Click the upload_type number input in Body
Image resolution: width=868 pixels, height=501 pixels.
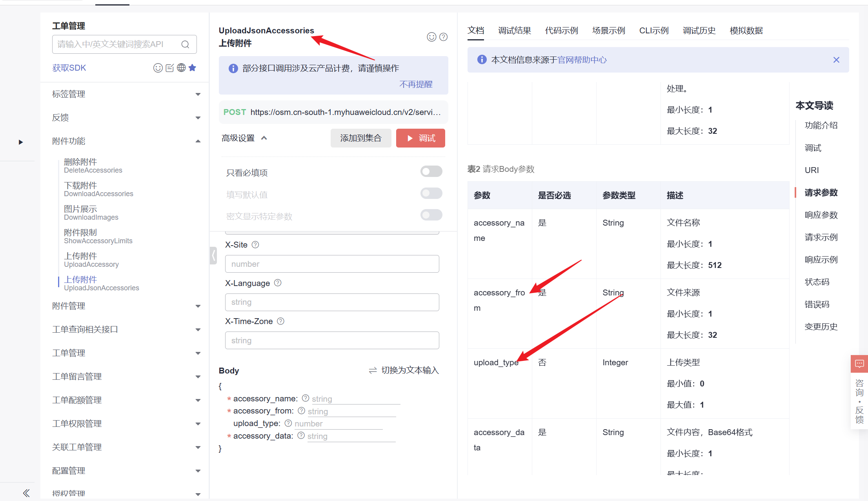click(x=338, y=424)
